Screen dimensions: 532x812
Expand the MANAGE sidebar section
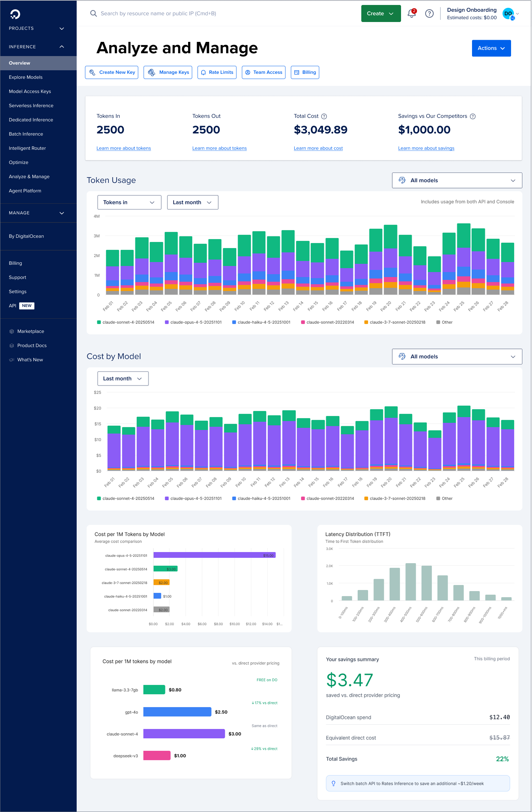[x=38, y=213]
